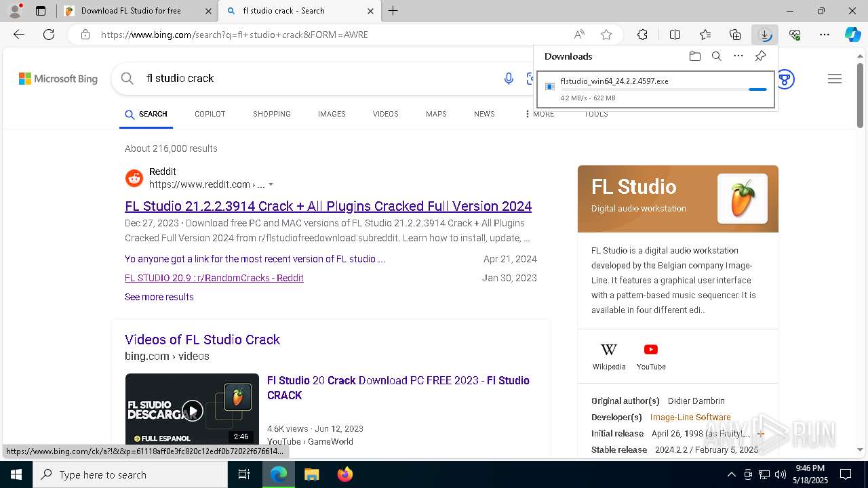Open File Explorer from taskbar
Viewport: 868px width, 488px height.
coord(312,474)
